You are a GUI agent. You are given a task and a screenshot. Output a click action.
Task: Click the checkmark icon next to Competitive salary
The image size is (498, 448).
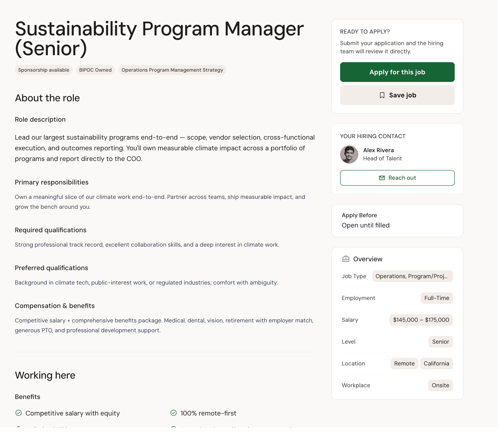[19, 413]
